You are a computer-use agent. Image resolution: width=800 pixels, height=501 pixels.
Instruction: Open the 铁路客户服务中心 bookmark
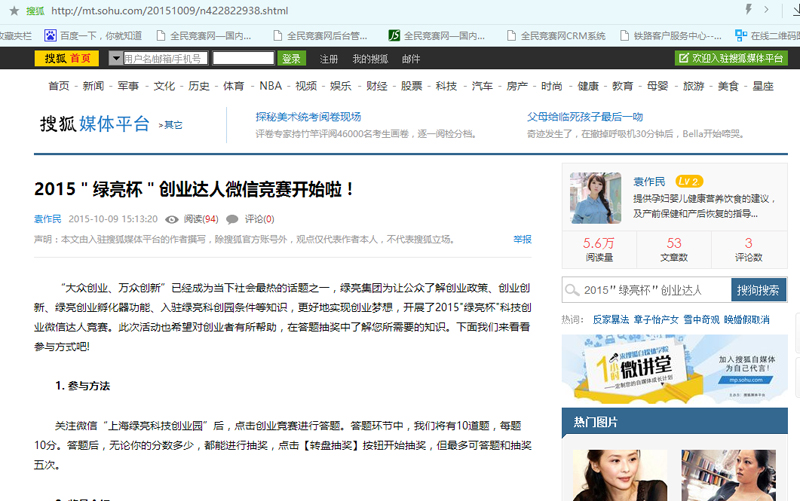(670, 36)
